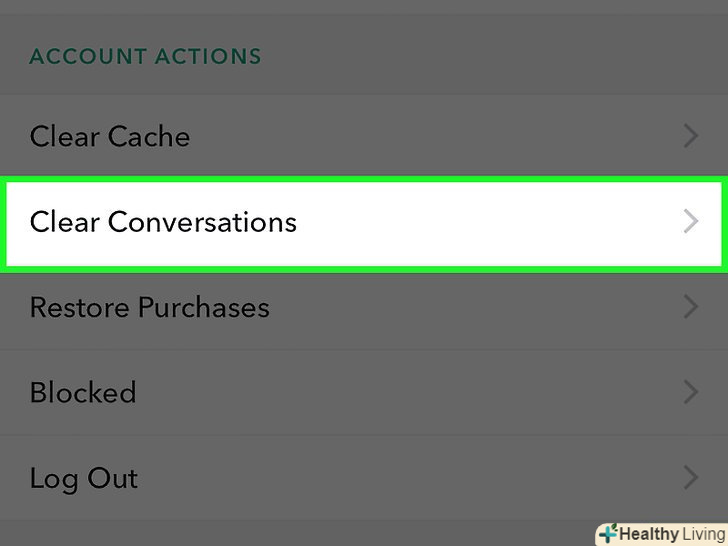Click the empty middle of the Restore Purchases row
The image size is (728, 546).
pyautogui.click(x=470, y=307)
